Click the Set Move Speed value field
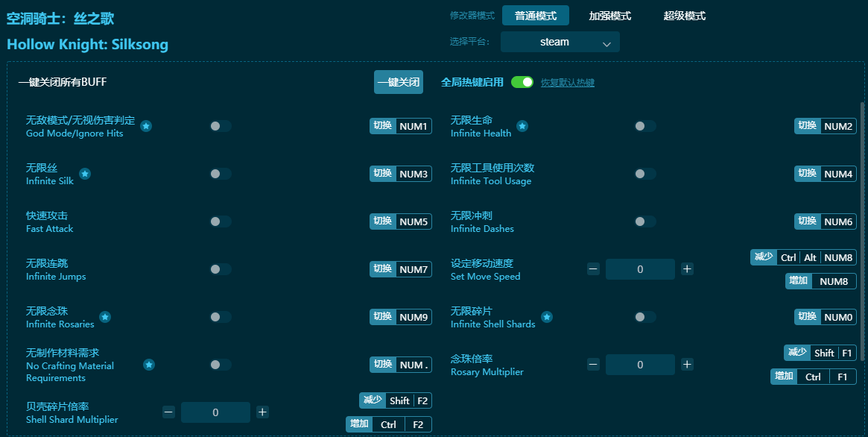Image resolution: width=868 pixels, height=437 pixels. [640, 269]
